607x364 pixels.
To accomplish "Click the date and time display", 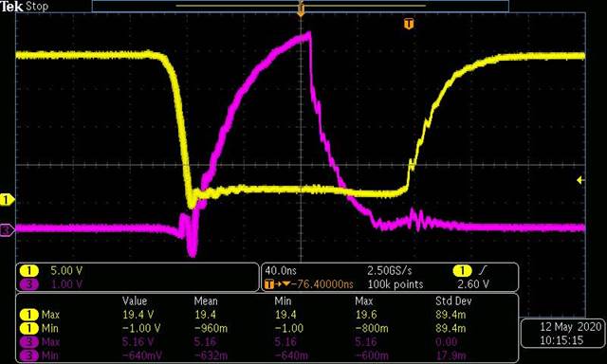I will point(561,334).
